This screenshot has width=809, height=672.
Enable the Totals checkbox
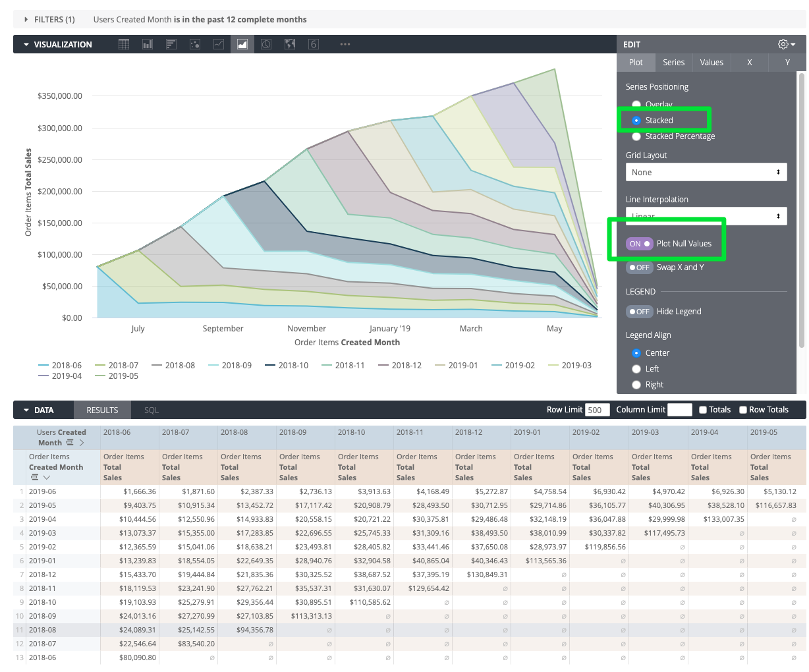(x=703, y=410)
